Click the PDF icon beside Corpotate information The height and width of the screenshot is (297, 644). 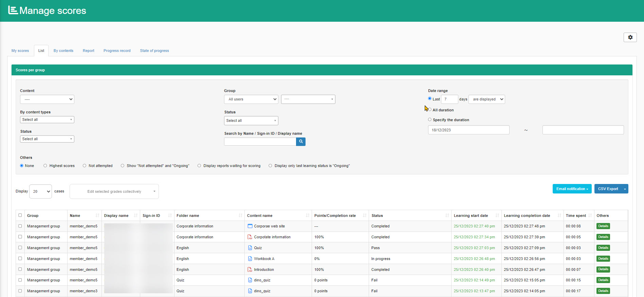click(250, 237)
